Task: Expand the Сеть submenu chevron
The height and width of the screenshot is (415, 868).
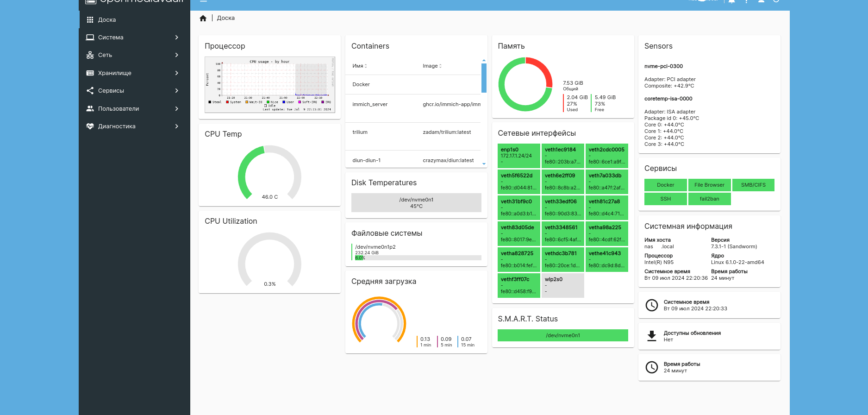Action: pyautogui.click(x=177, y=55)
